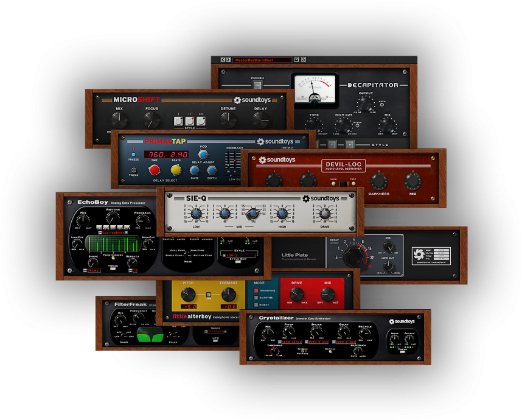Image resolution: width=522 pixels, height=420 pixels.
Task: Click the MicroShift Mix knob
Action: 119,119
